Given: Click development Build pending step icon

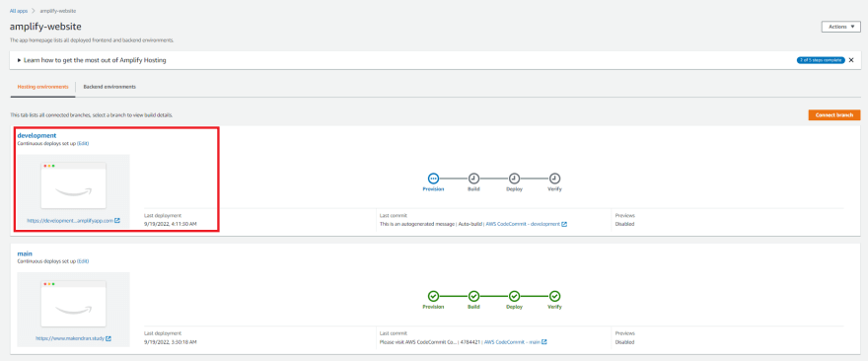Looking at the screenshot, I should click(x=473, y=179).
